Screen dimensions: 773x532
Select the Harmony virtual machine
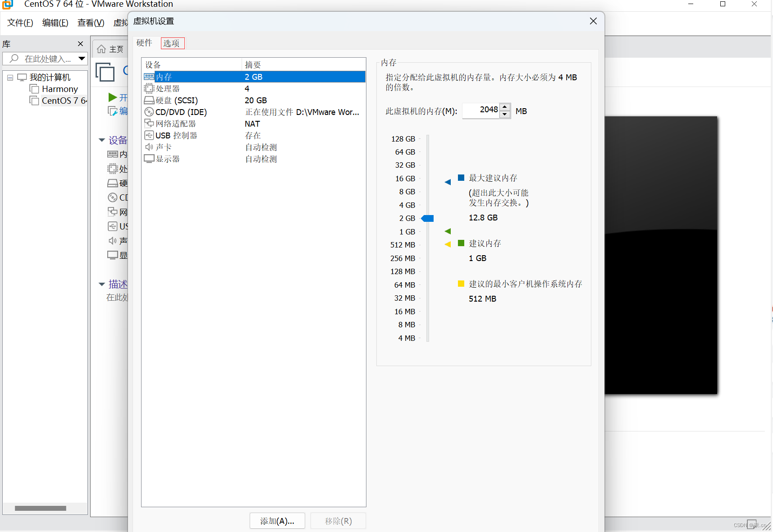click(59, 89)
